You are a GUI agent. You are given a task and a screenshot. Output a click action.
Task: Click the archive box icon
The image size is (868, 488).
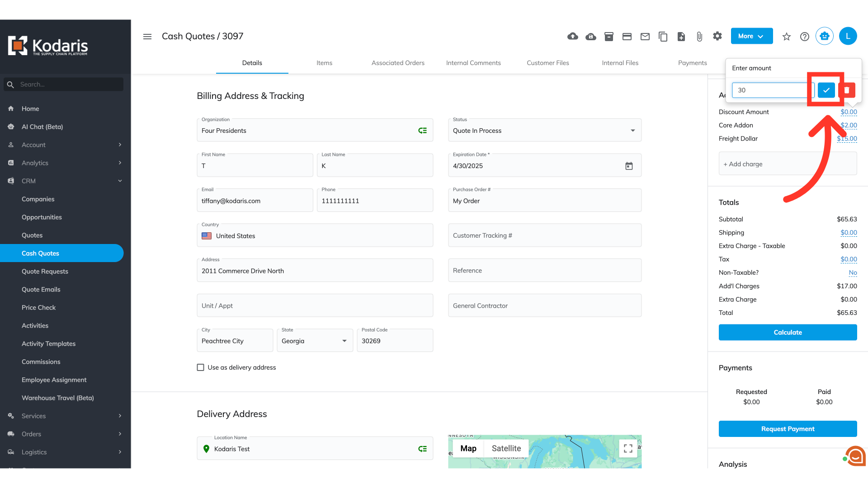point(609,36)
